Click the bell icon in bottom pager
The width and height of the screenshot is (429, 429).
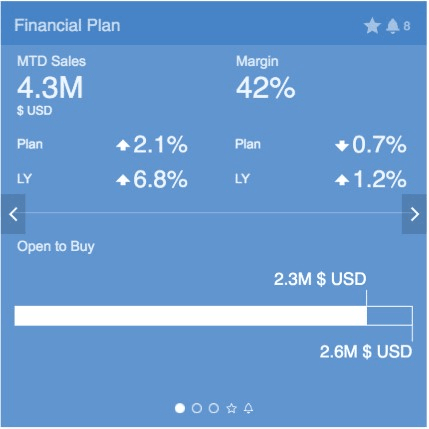[x=249, y=408]
